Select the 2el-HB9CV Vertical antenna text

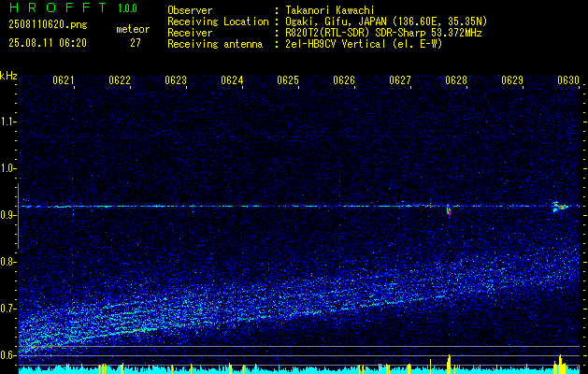[364, 44]
